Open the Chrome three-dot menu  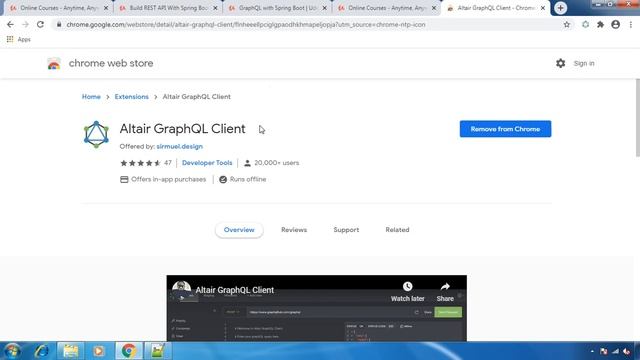631,24
